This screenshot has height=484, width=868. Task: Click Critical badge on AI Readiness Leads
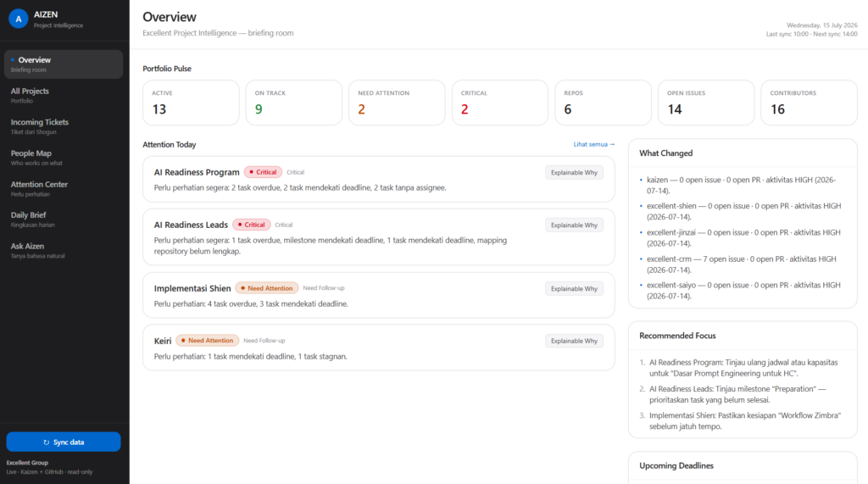click(251, 225)
